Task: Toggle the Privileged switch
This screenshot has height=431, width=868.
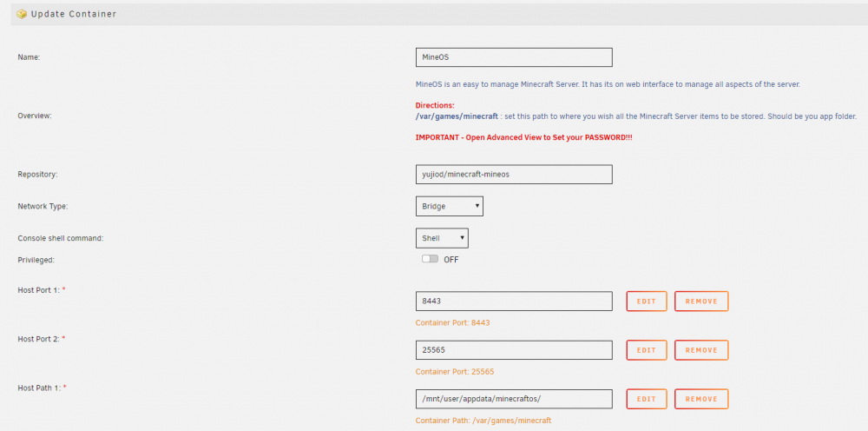Action: (x=430, y=259)
